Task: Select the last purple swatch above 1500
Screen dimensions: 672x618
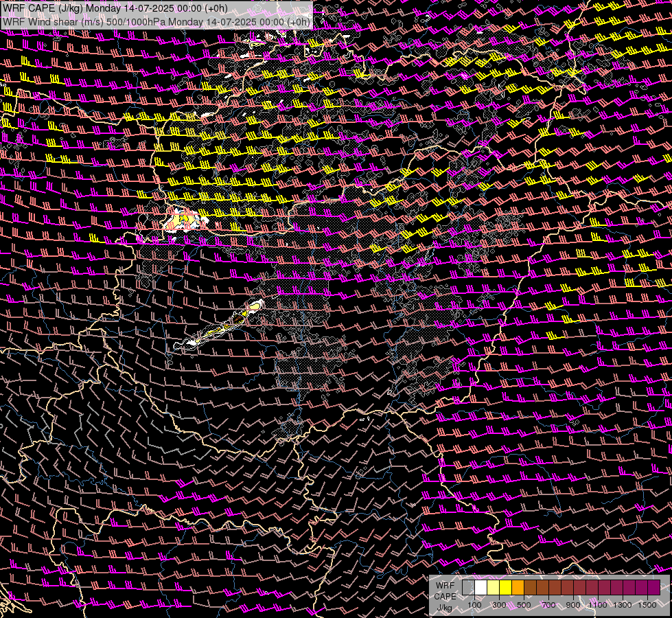Action: (654, 587)
